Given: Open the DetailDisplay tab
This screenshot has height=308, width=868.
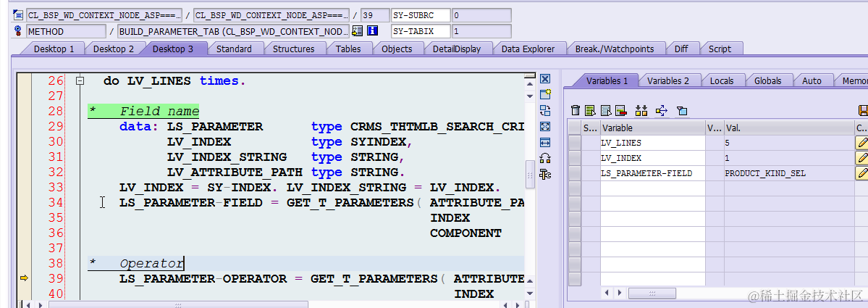Looking at the screenshot, I should pyautogui.click(x=457, y=49).
